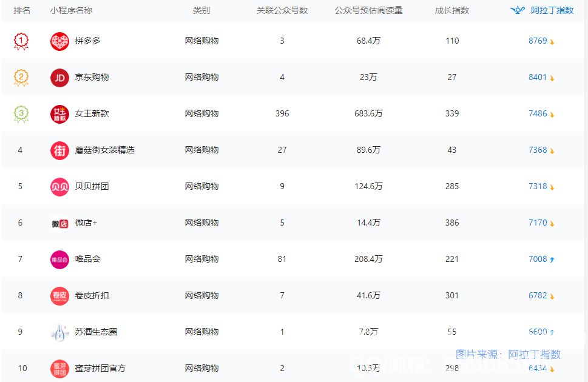Viewport: 588px width, 382px height.
Task: Click the Aladdin index value 7486
Action: coord(538,113)
